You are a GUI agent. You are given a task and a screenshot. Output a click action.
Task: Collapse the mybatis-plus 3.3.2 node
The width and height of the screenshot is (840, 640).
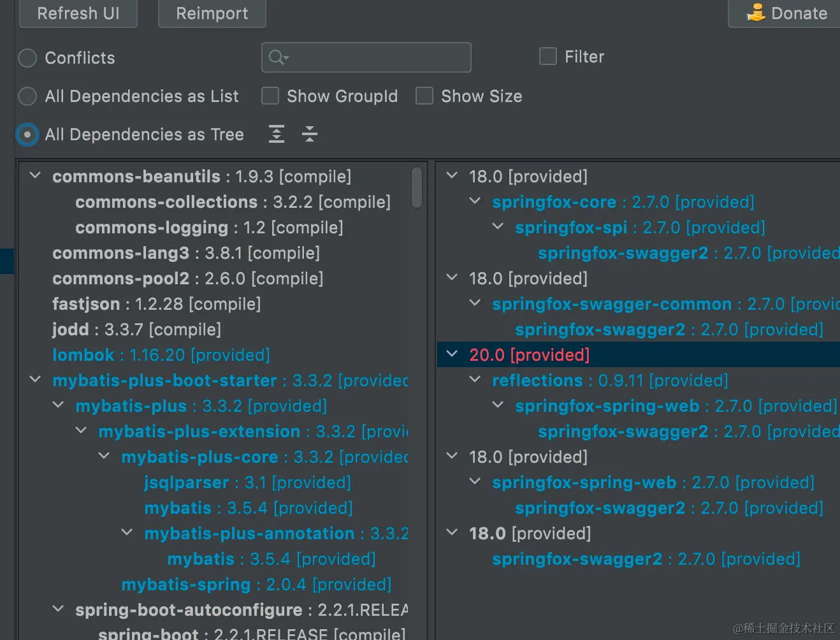[x=58, y=405]
